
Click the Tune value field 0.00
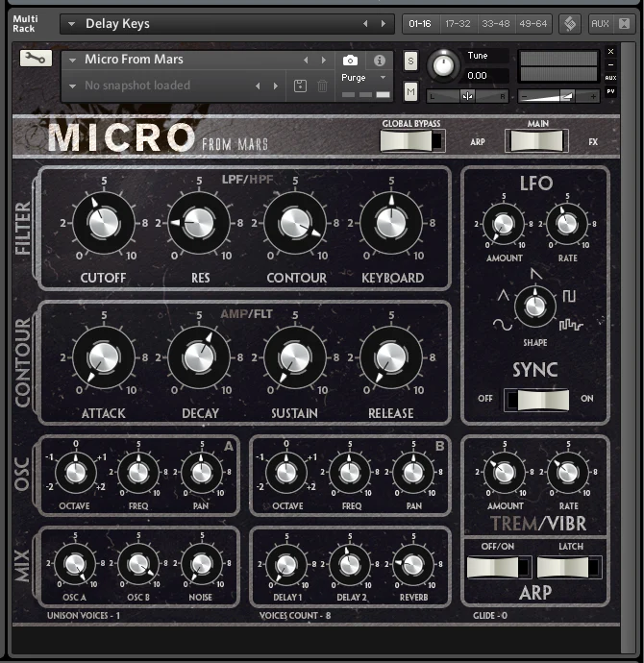pyautogui.click(x=486, y=76)
